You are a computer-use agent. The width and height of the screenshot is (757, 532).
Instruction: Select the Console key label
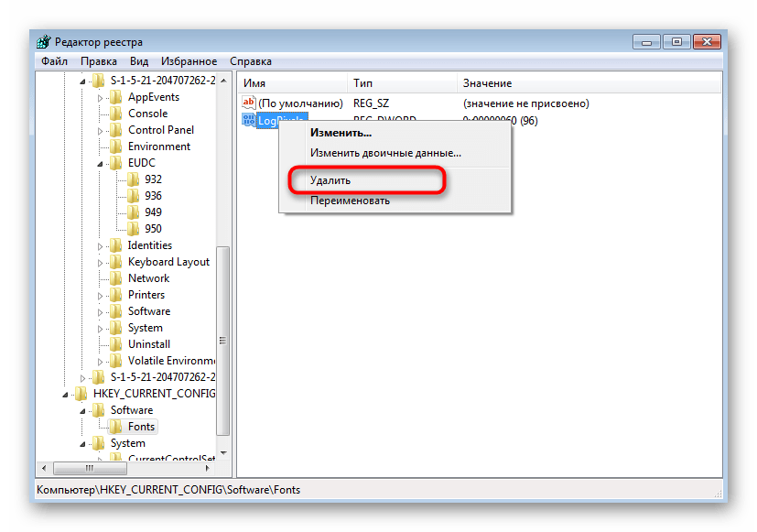point(147,114)
